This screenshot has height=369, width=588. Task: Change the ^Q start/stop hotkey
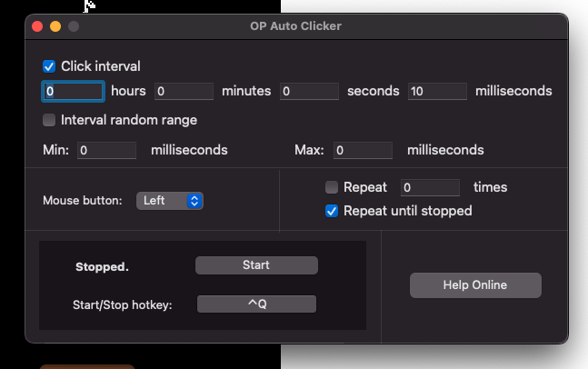click(256, 304)
